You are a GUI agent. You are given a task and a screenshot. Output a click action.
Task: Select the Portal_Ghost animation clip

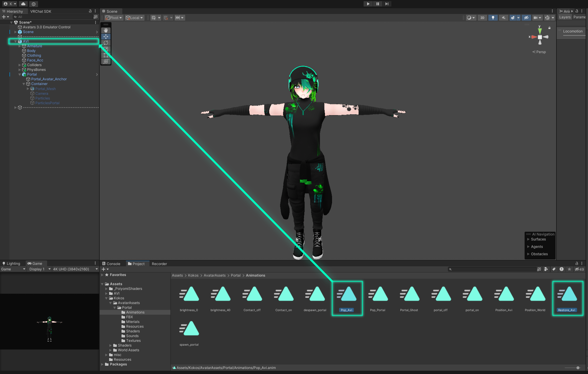click(409, 298)
